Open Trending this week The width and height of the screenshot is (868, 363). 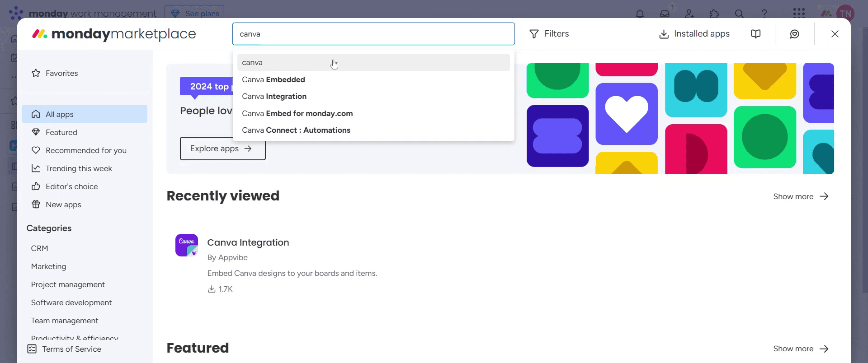pyautogui.click(x=85, y=168)
